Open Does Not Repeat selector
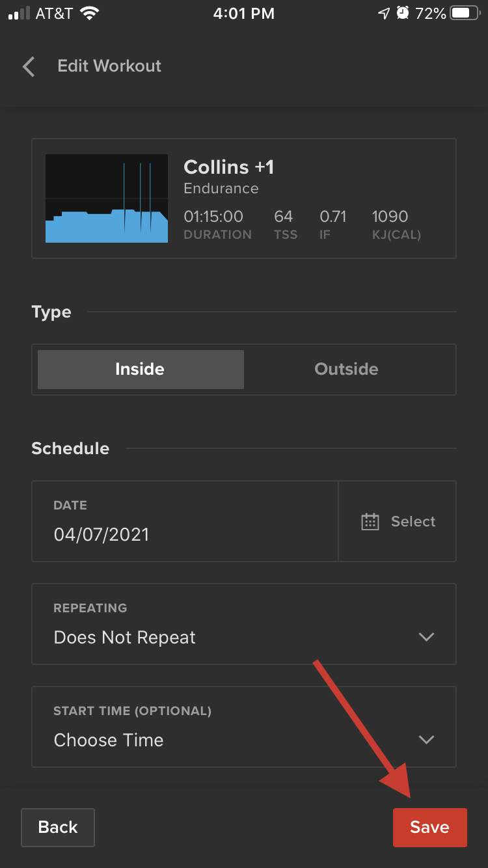 (244, 624)
